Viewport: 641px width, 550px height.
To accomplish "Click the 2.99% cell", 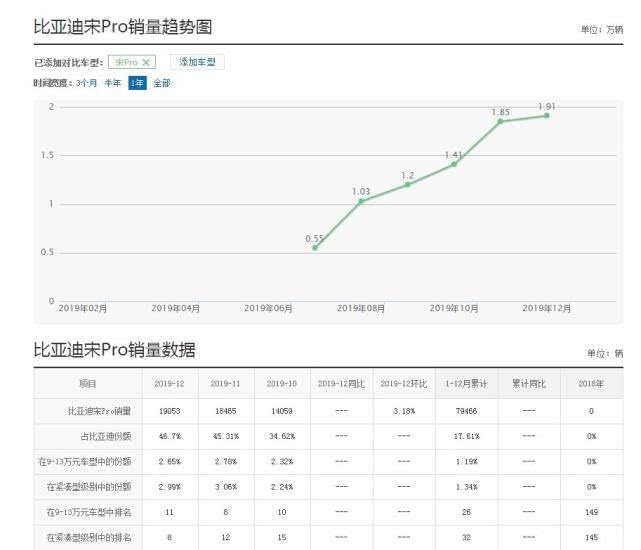I will [170, 487].
